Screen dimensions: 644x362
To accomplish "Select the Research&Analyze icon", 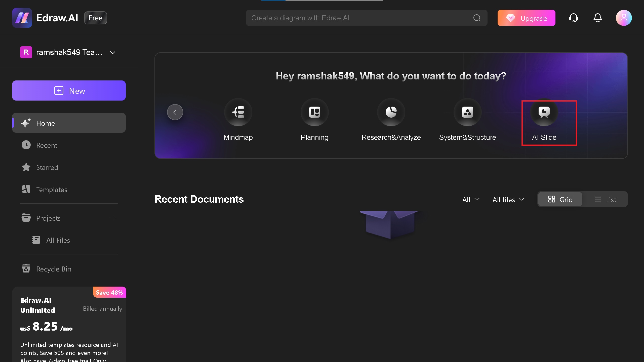I will click(x=391, y=112).
